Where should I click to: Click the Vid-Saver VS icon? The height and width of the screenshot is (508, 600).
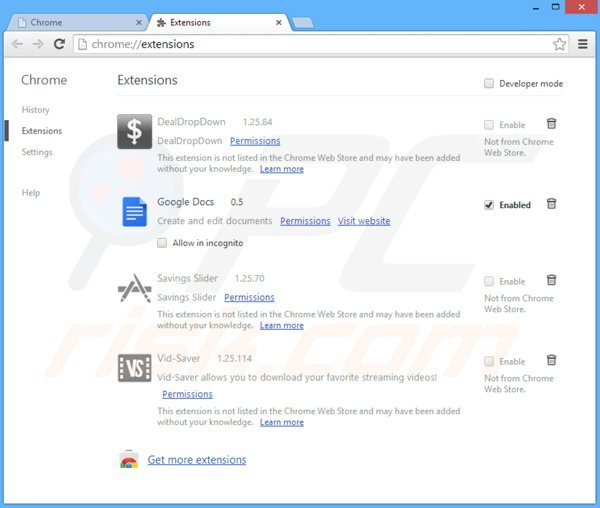tap(134, 368)
